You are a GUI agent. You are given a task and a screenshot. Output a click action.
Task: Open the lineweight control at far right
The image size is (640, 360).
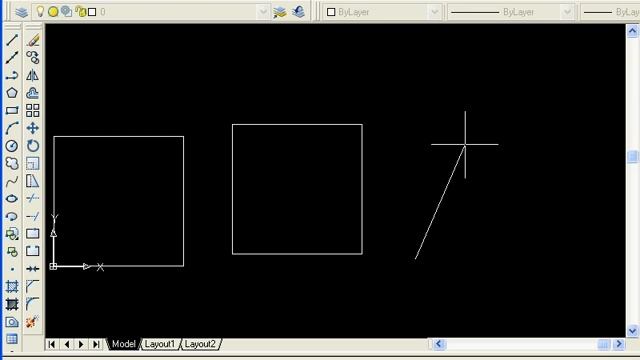click(x=611, y=12)
